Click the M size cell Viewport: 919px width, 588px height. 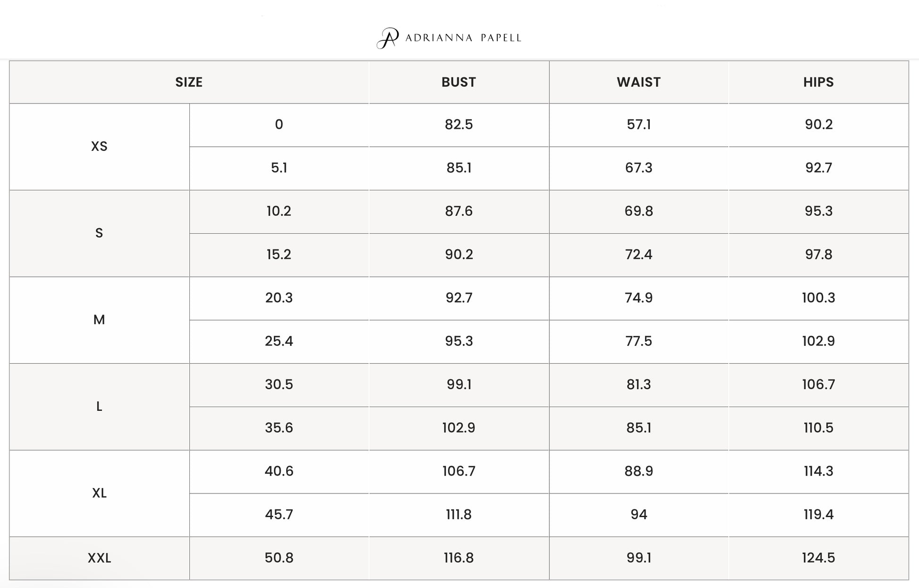point(99,320)
